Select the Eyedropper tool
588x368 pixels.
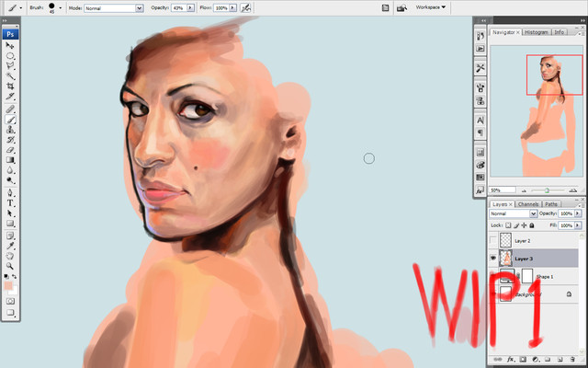[x=10, y=246]
